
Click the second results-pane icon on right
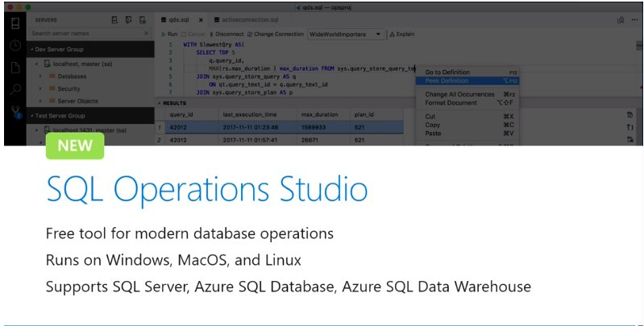(x=629, y=127)
